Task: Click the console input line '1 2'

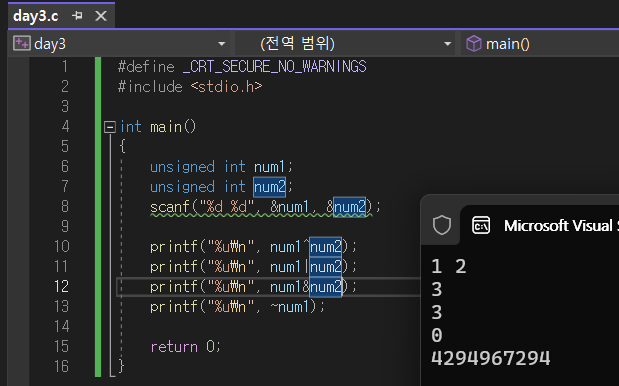Action: pyautogui.click(x=449, y=266)
